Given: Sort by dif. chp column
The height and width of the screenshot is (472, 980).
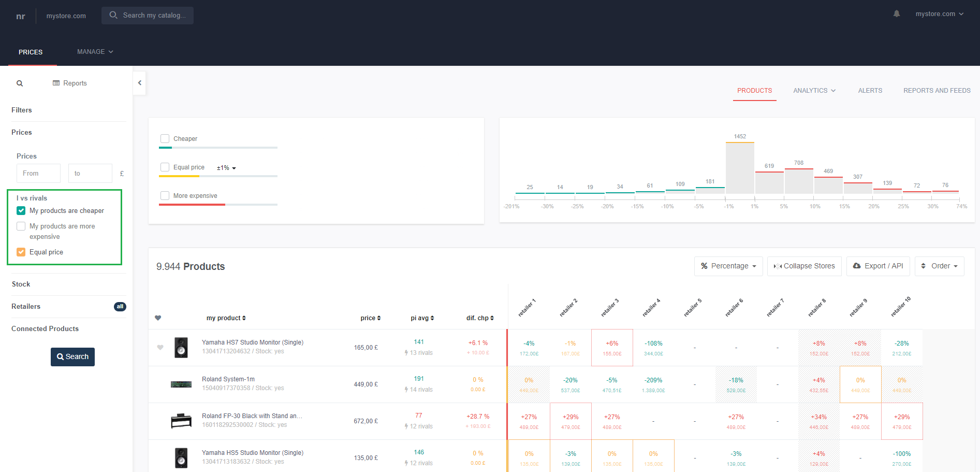Looking at the screenshot, I should pos(480,318).
